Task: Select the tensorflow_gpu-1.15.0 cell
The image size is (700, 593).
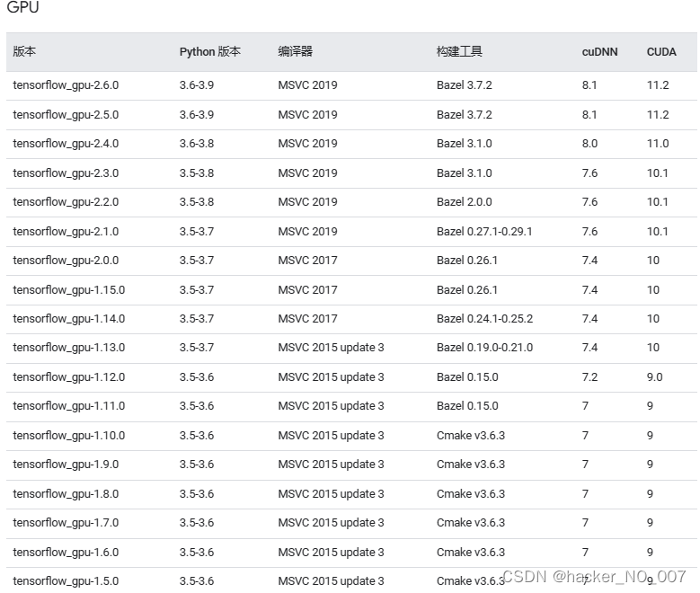Action: 69,290
